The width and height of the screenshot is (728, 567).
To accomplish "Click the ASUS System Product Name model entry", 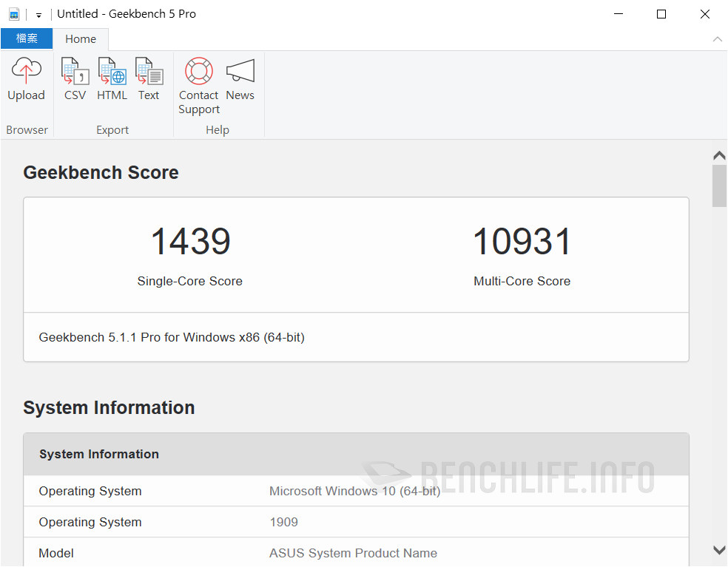I will click(x=353, y=553).
